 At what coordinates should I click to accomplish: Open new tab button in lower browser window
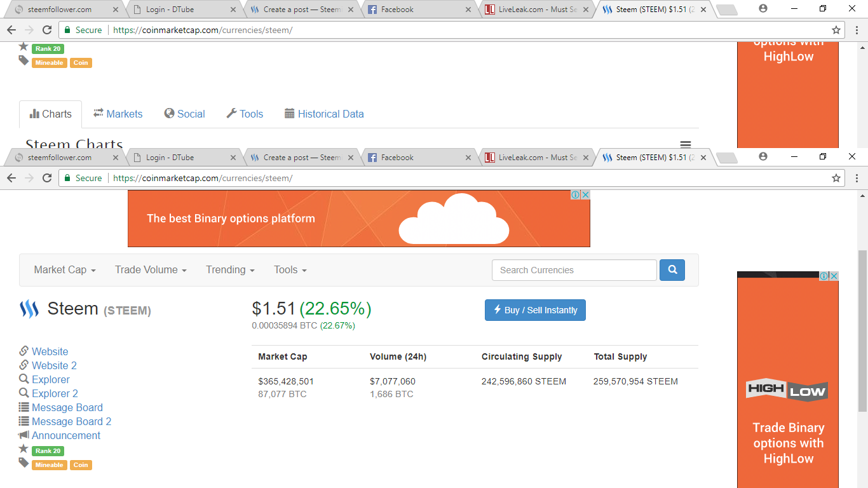tap(726, 158)
